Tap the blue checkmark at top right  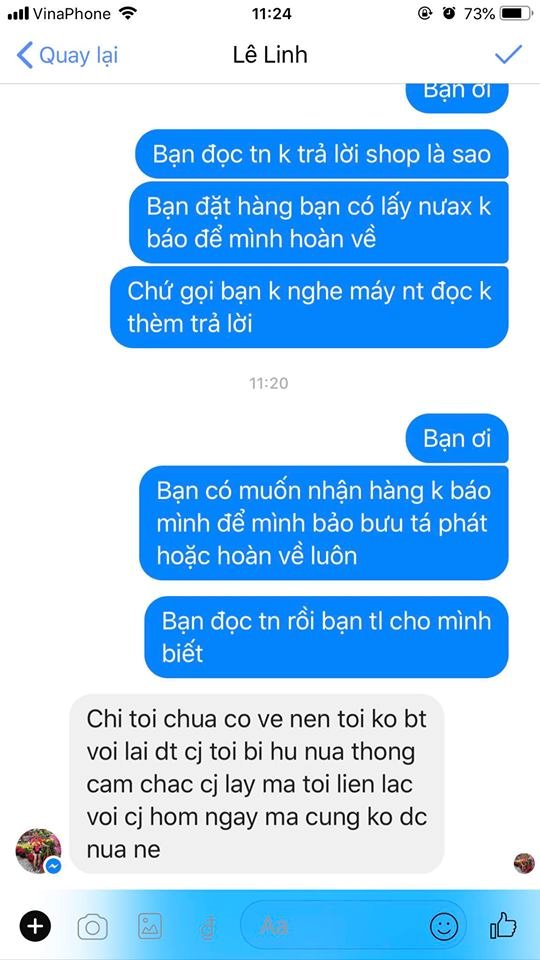pyautogui.click(x=508, y=54)
